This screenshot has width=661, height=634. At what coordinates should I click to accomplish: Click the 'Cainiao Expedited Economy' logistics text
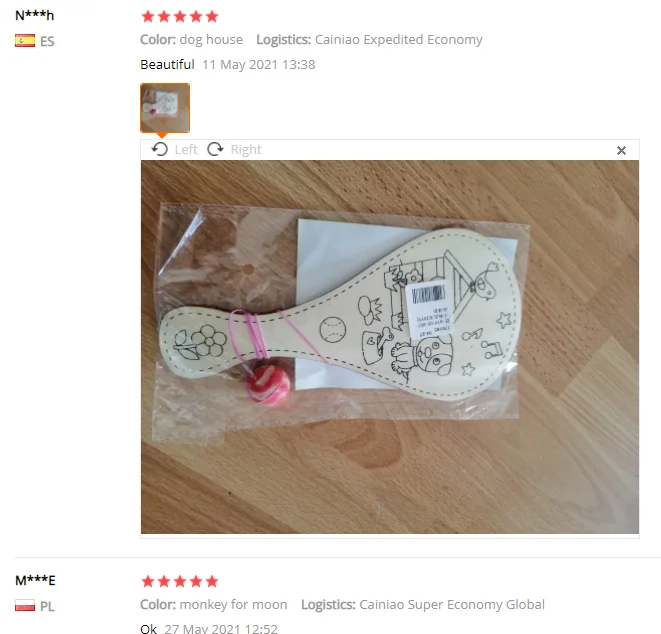click(399, 40)
